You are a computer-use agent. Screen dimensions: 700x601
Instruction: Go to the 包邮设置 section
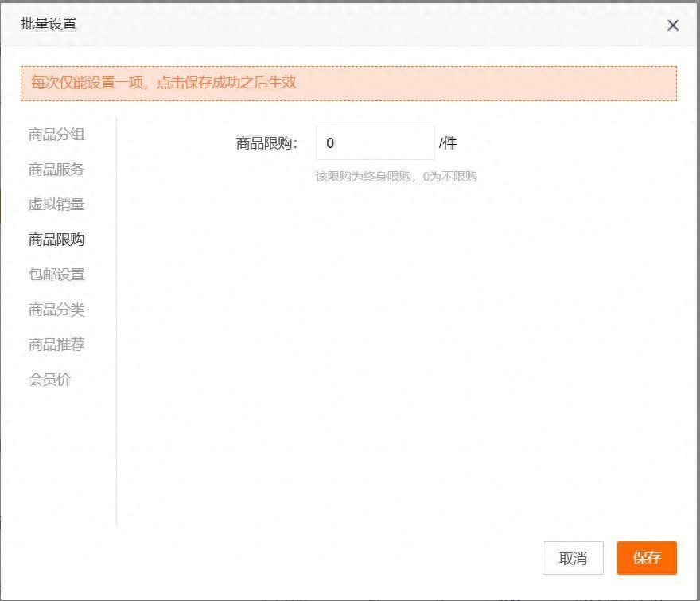tap(56, 275)
